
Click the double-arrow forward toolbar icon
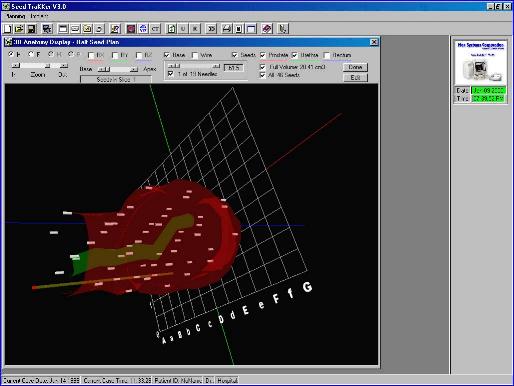point(211,29)
